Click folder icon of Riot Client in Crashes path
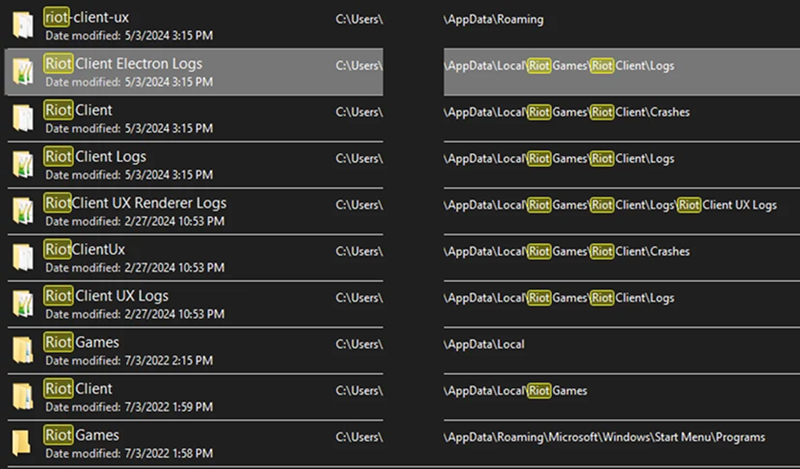This screenshot has height=469, width=800. click(23, 118)
